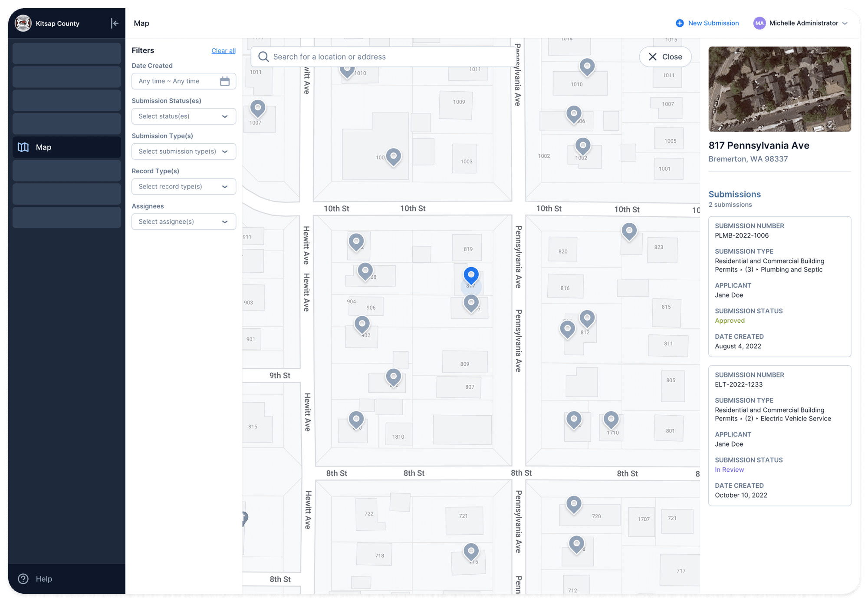This screenshot has width=868, height=602.
Task: Click the MA avatar icon
Action: coord(759,23)
